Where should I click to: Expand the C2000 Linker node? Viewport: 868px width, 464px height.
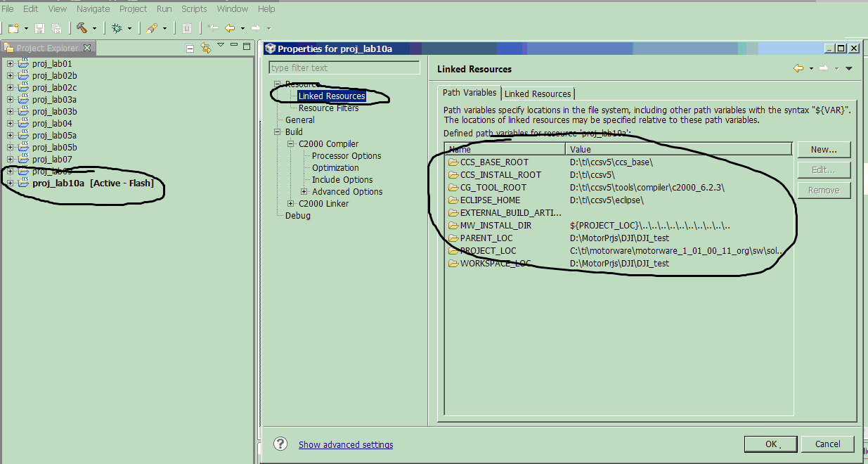[x=292, y=203]
